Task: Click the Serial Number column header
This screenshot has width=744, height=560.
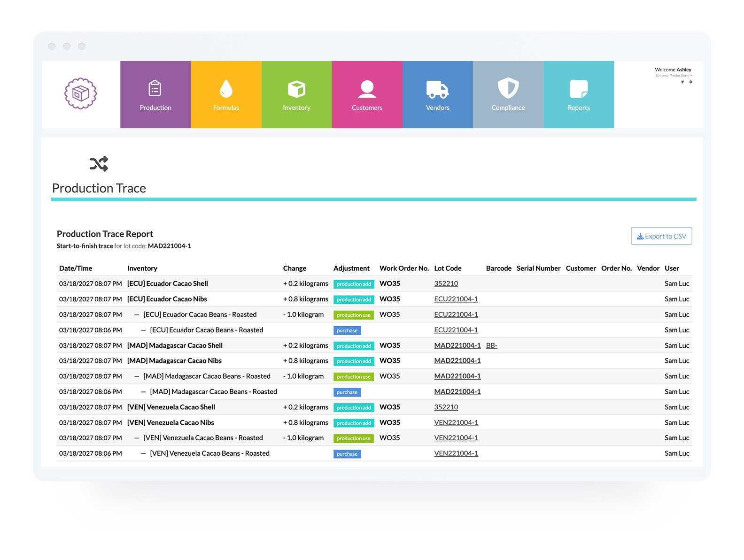Action: (x=539, y=268)
